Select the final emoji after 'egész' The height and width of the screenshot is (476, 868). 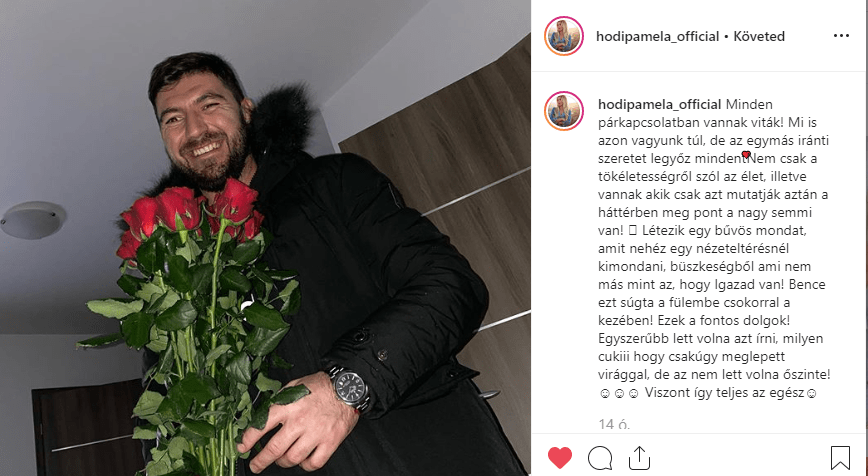pyautogui.click(x=811, y=394)
